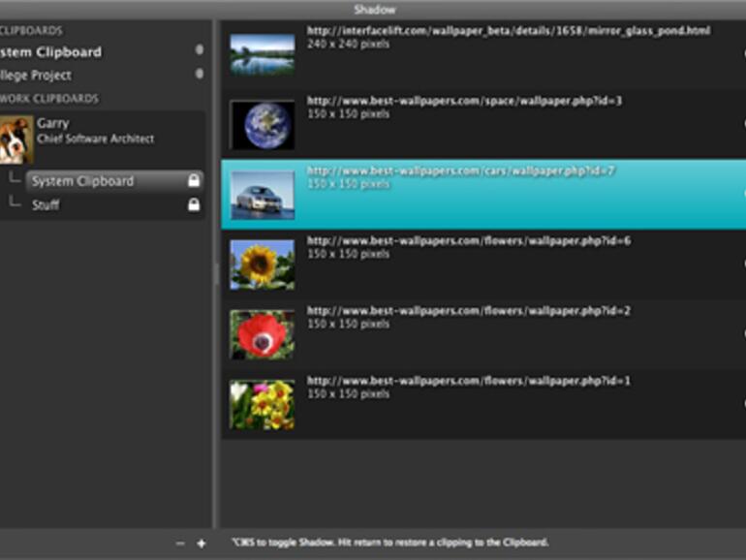Click the car wallpaper thumbnail
This screenshot has width=746, height=560.
263,195
